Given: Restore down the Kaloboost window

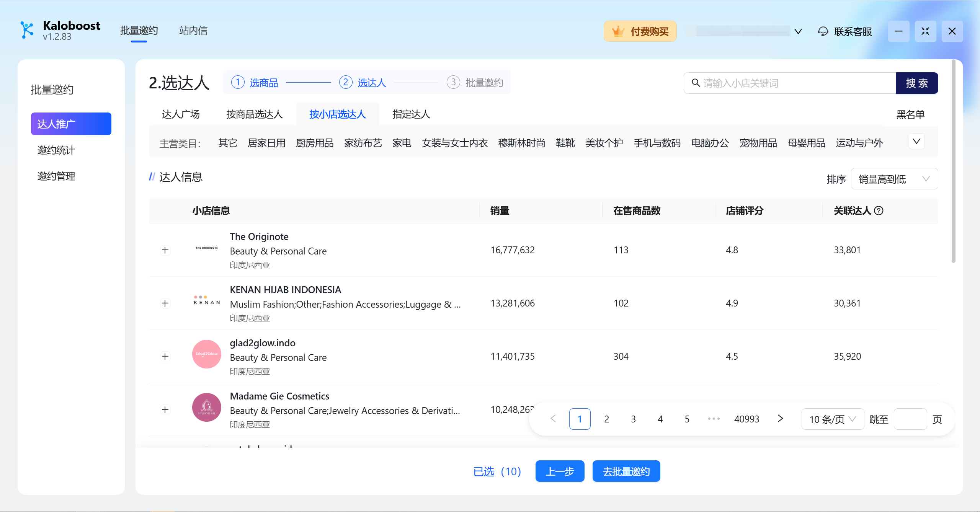Looking at the screenshot, I should 925,31.
